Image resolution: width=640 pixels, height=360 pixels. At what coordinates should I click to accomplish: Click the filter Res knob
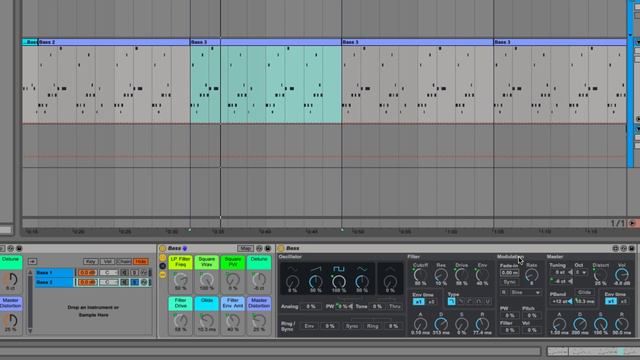(441, 275)
